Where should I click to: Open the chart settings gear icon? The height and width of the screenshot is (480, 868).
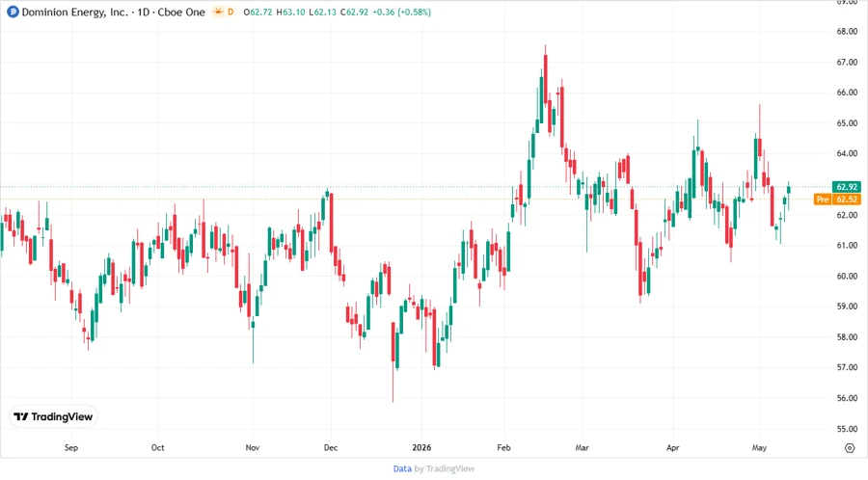point(850,448)
